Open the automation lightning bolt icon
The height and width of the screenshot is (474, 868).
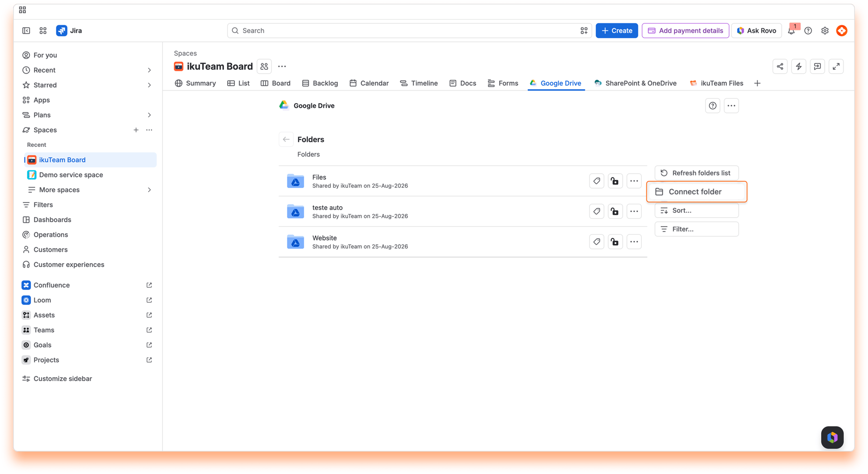click(x=799, y=66)
